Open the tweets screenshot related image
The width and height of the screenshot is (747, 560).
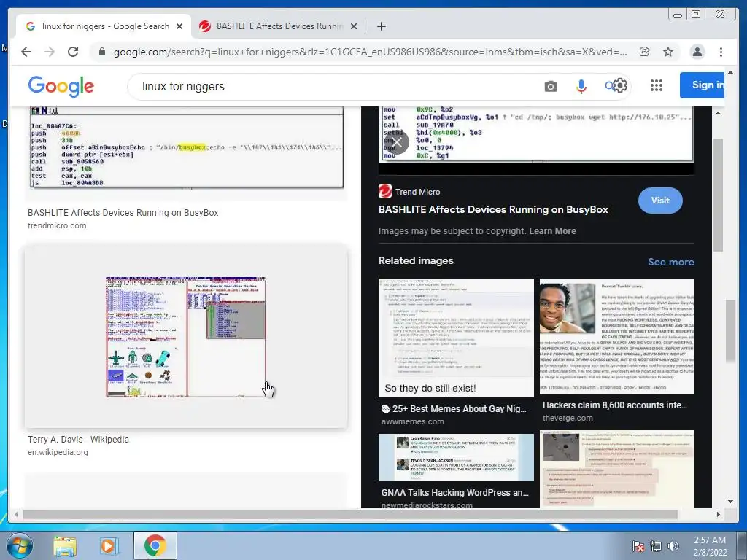pos(456,458)
